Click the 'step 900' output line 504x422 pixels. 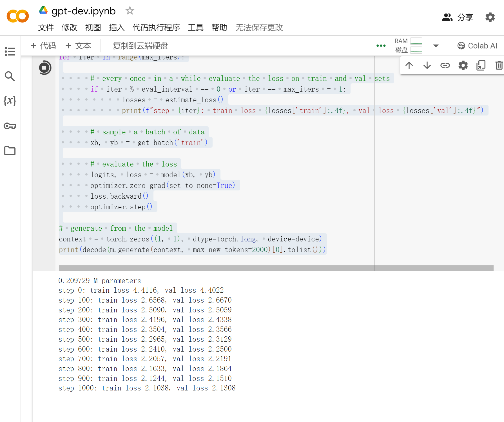coord(145,378)
